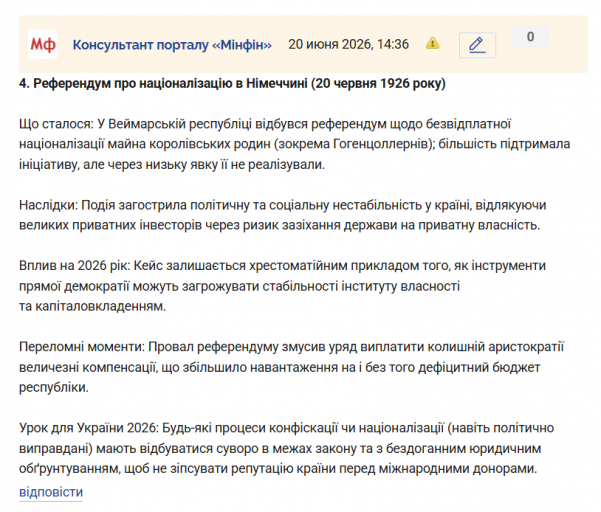Click the timestamp 20 июня 2026, 14:36
This screenshot has width=601, height=512.
[x=348, y=44]
